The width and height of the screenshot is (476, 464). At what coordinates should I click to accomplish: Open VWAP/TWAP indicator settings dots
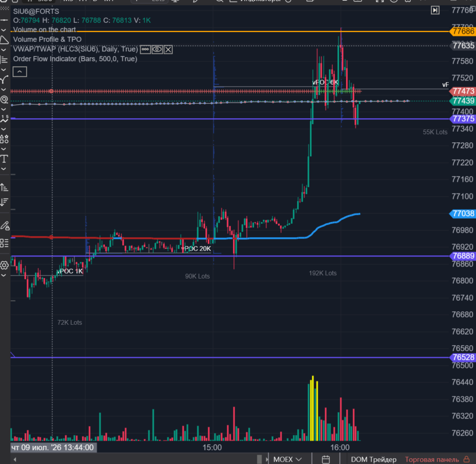pos(146,49)
